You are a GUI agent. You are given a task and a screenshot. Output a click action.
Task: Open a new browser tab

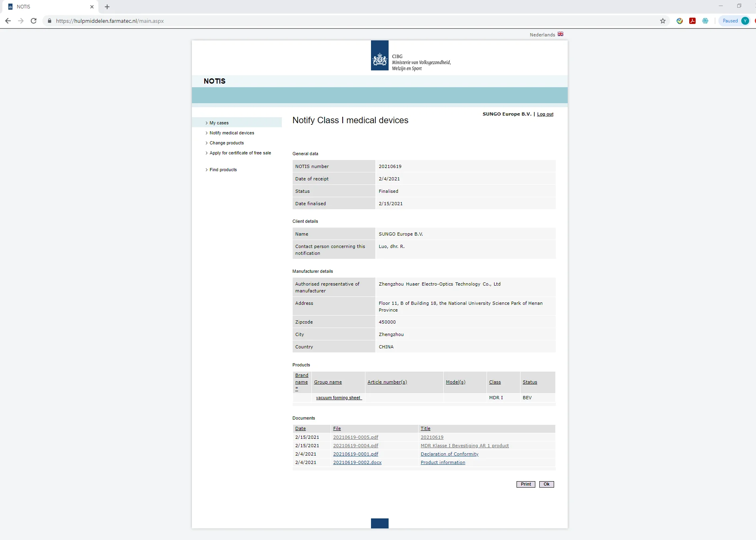[107, 7]
